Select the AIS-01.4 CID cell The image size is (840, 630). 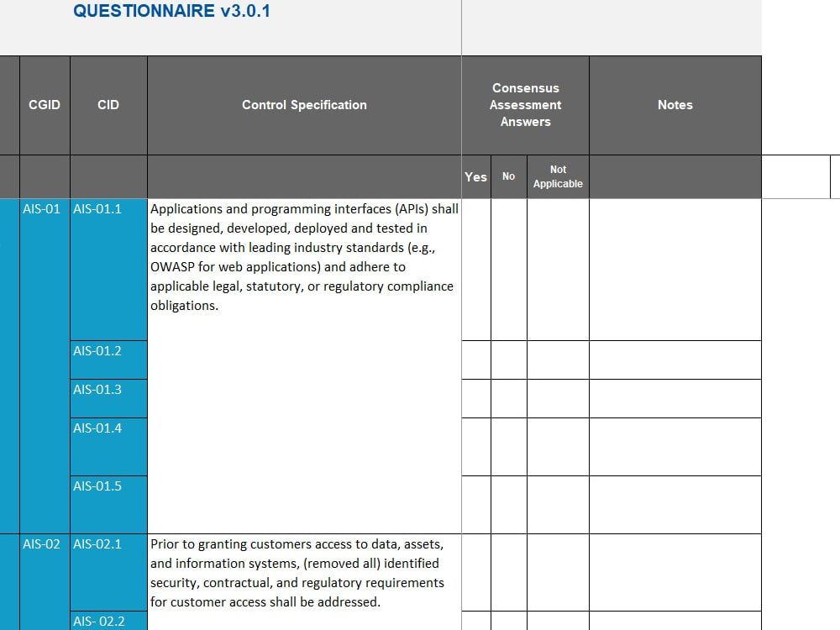(108, 447)
